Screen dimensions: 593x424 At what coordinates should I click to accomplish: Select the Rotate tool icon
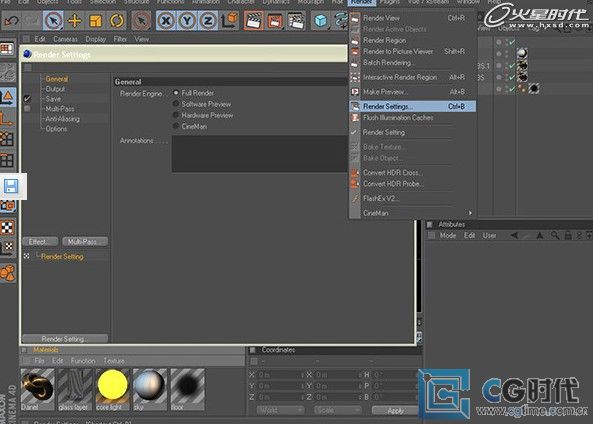click(117, 20)
